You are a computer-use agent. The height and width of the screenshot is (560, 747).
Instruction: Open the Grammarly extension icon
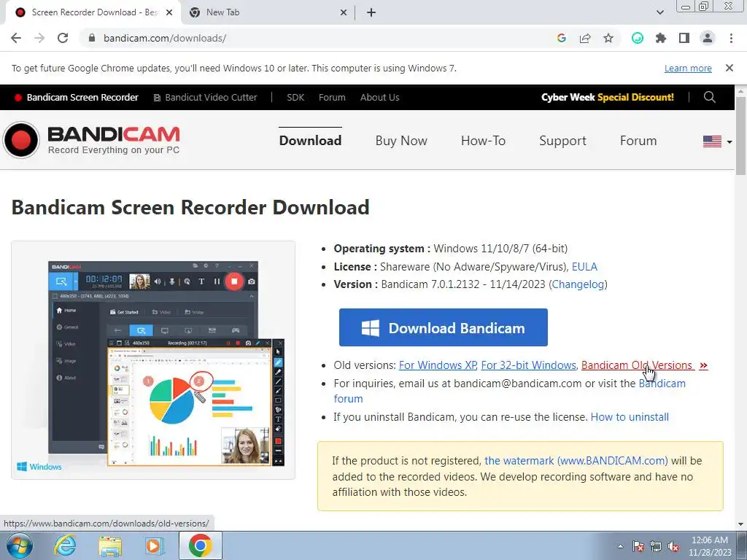point(638,38)
